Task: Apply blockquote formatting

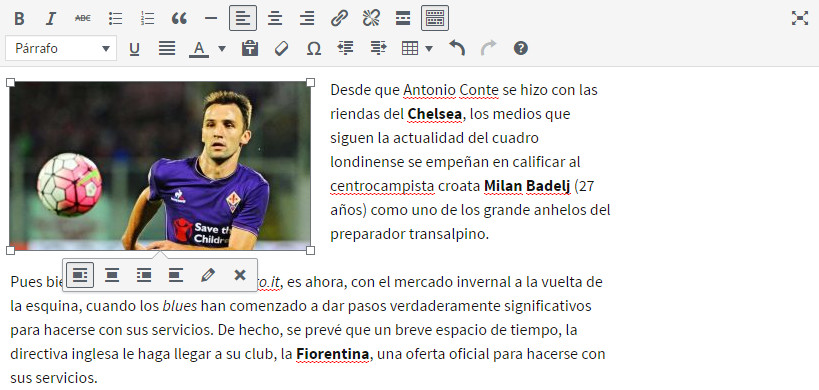Action: 179,19
